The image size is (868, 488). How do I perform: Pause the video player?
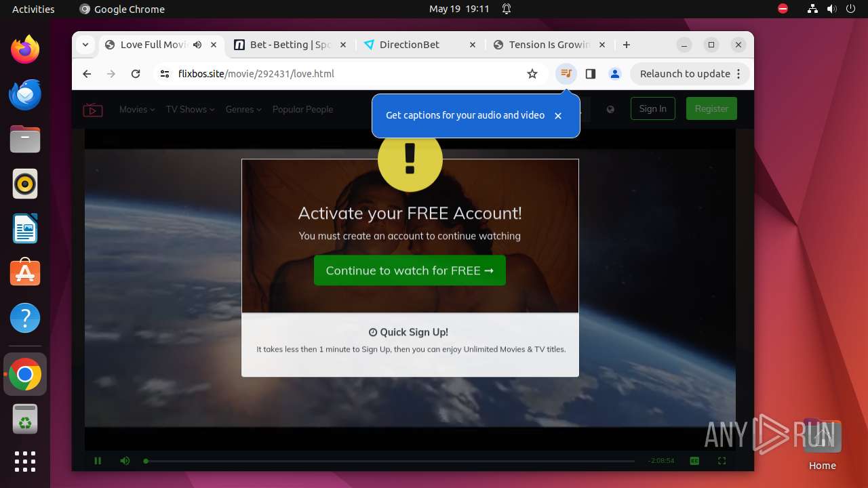point(98,461)
